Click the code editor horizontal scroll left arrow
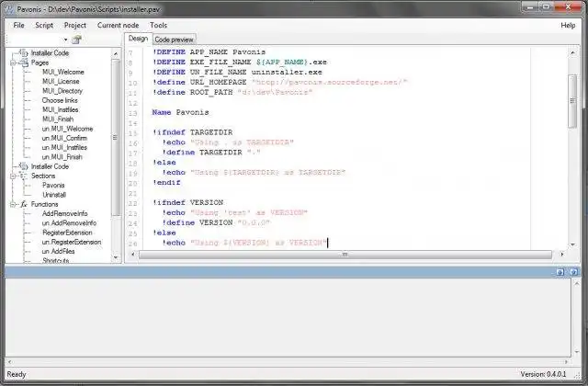This screenshot has height=386, width=588. click(x=132, y=254)
